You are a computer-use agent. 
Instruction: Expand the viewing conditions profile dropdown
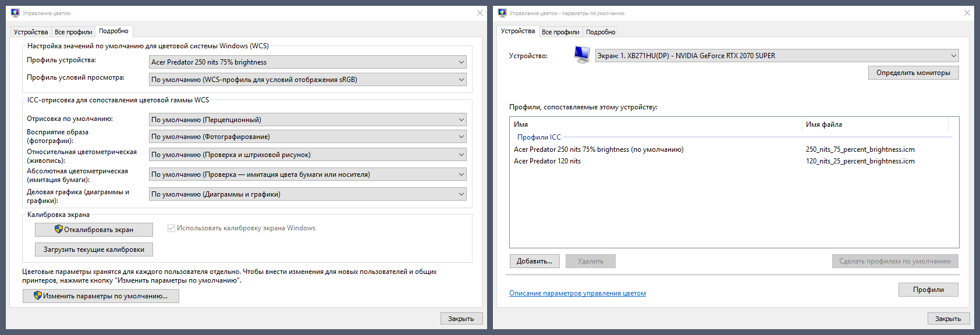pos(308,80)
